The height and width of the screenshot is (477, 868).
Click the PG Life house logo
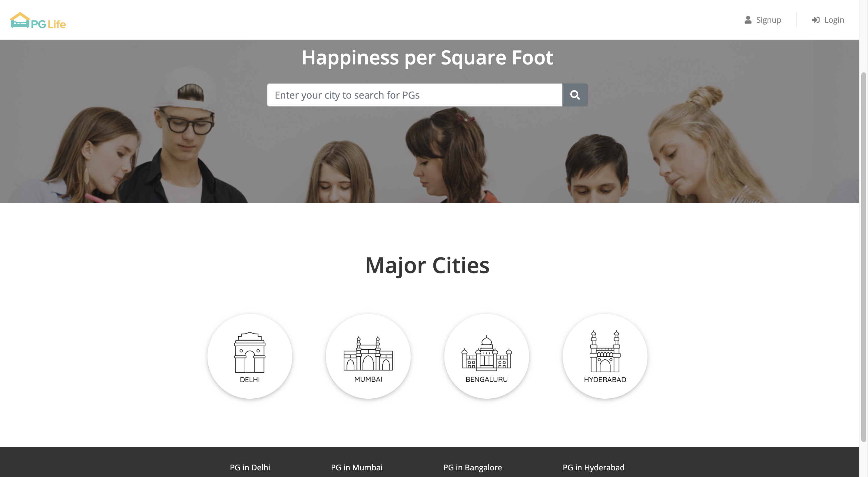20,20
